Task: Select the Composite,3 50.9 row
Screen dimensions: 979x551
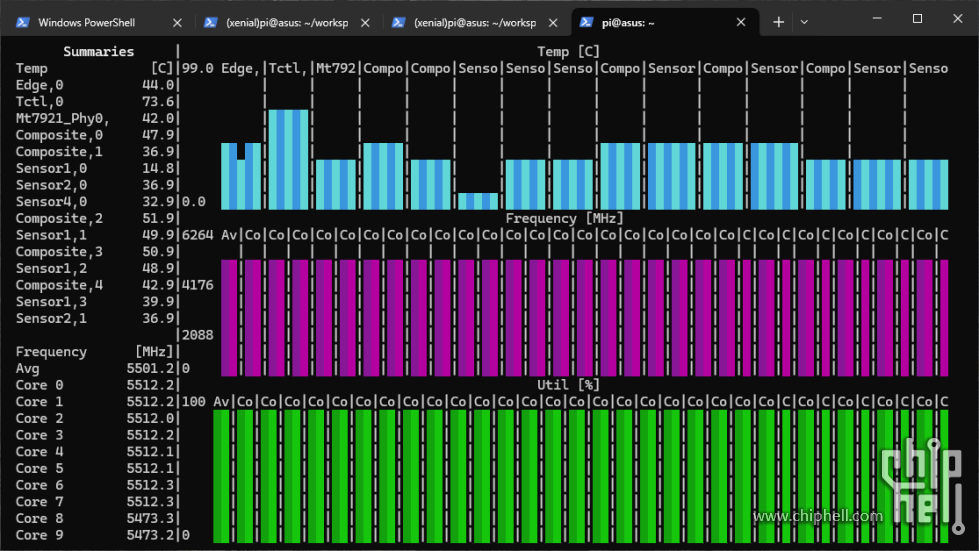Action: pos(95,252)
